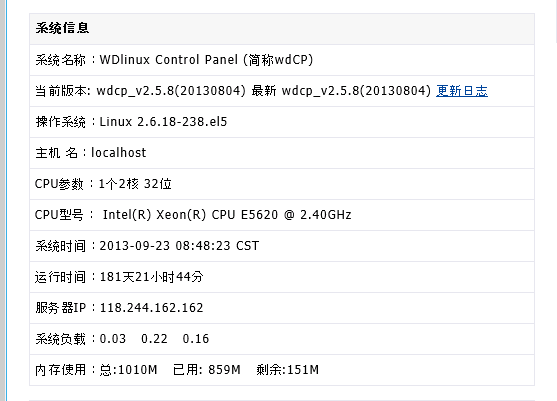The height and width of the screenshot is (401, 557).
Task: Click the 运行时间 181天21小时44分 row
Action: pyautogui.click(x=282, y=277)
